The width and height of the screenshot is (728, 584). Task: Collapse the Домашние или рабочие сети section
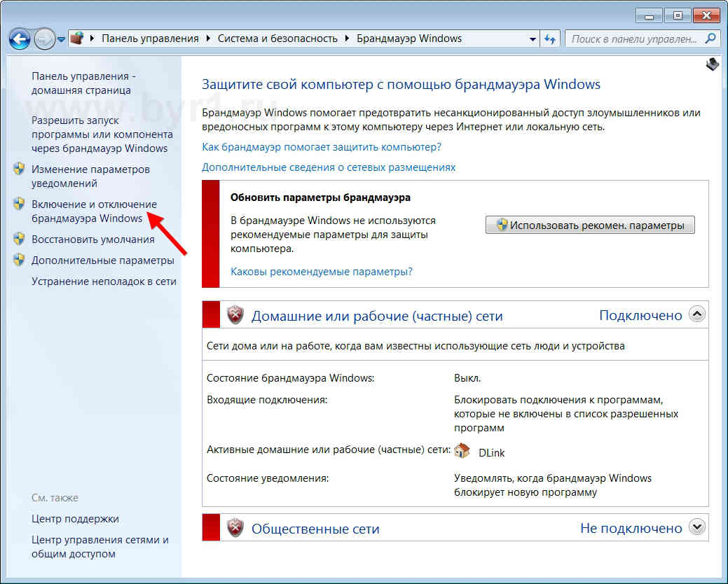coord(697,314)
